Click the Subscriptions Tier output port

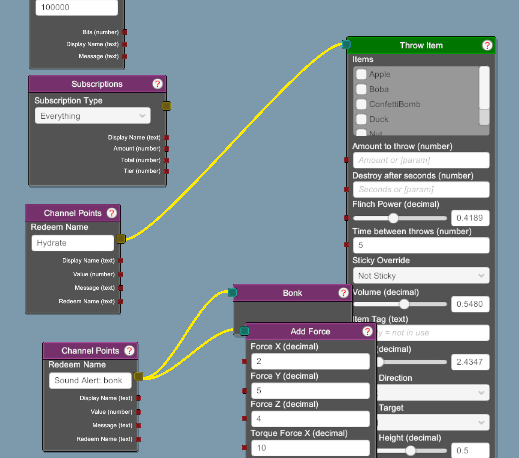(x=166, y=171)
